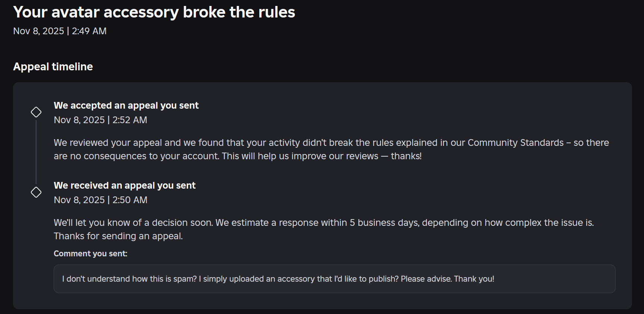Click the sent comment box about spam
Image resolution: width=644 pixels, height=314 pixels.
point(334,279)
